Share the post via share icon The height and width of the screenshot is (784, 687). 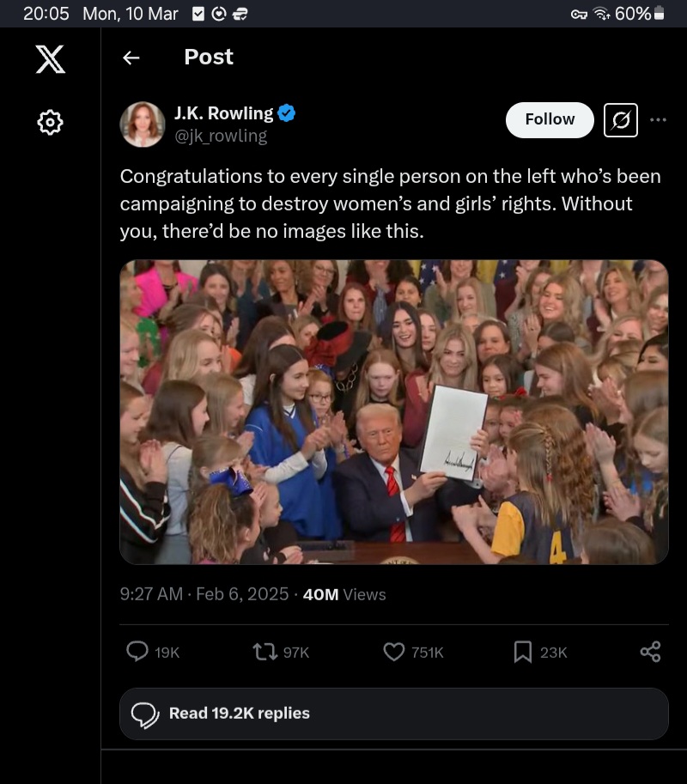[x=650, y=652]
